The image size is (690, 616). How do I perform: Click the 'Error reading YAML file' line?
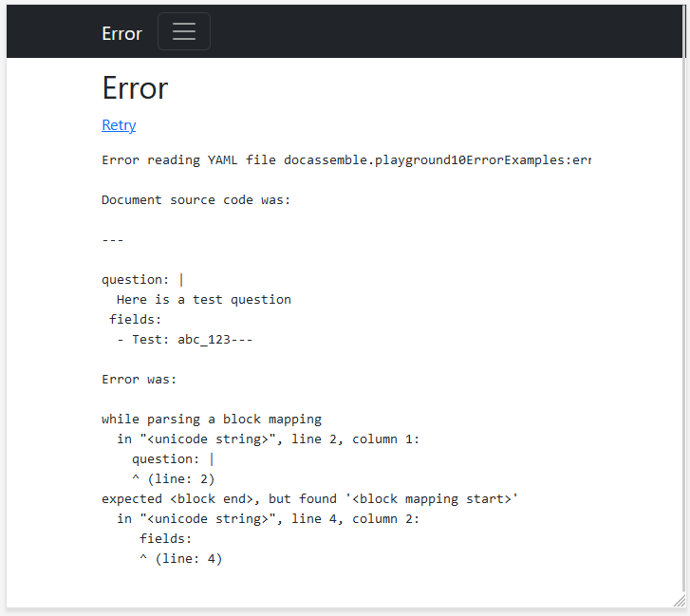coord(345,159)
